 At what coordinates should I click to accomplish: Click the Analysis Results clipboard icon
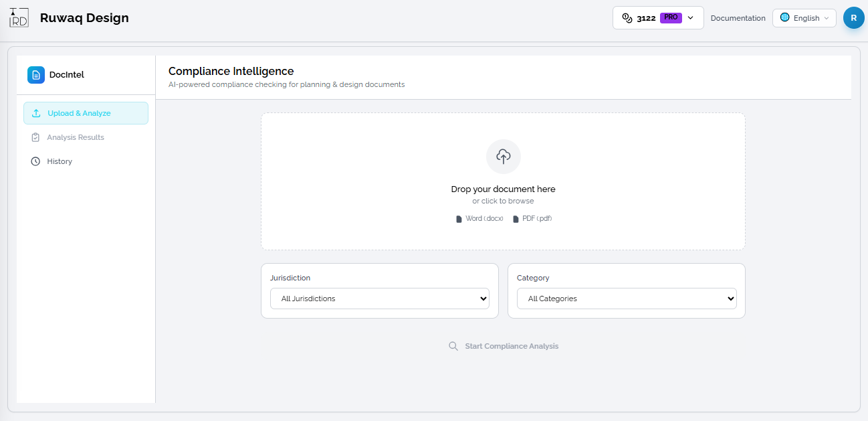pyautogui.click(x=35, y=137)
